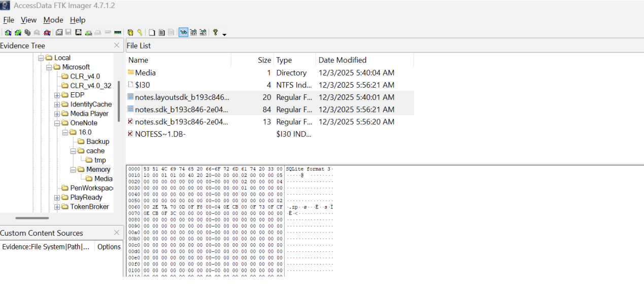Viewport: 644px width, 300px height.
Task: Expand the IdentityCache tree node
Action: pos(58,104)
